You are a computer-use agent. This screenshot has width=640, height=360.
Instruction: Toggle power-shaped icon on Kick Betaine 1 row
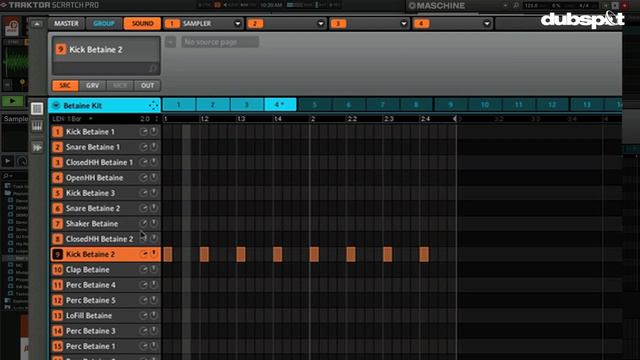tap(153, 132)
